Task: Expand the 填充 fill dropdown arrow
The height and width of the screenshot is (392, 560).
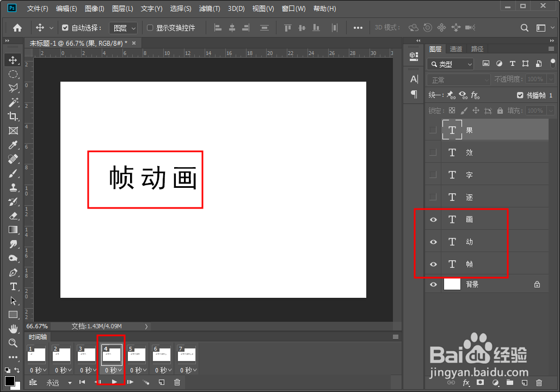Action: (551, 111)
